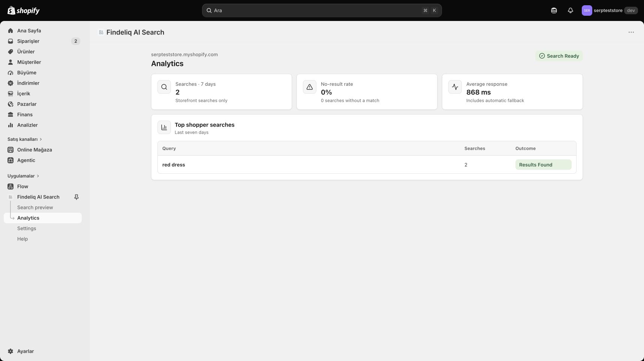Image resolution: width=644 pixels, height=361 pixels.
Task: Select the Analytics sidebar item
Action: (x=43, y=218)
